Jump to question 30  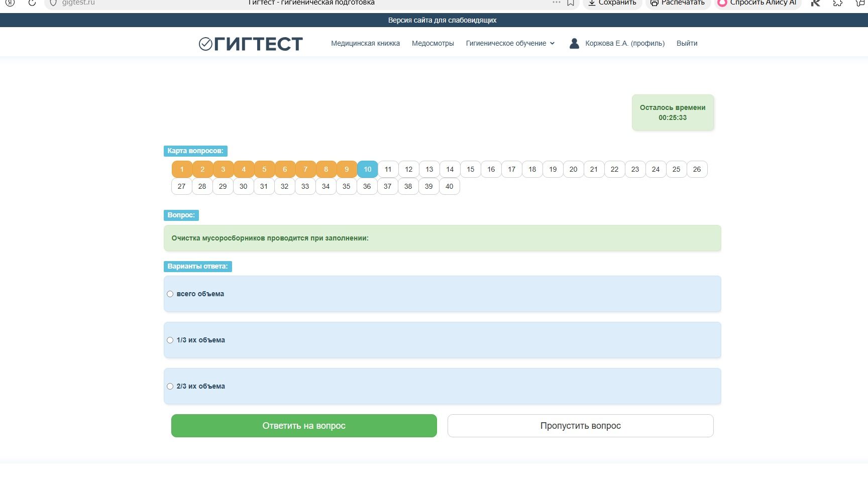point(243,186)
